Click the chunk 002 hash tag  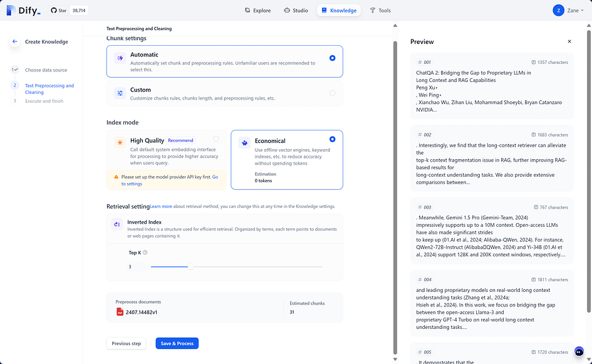point(424,135)
